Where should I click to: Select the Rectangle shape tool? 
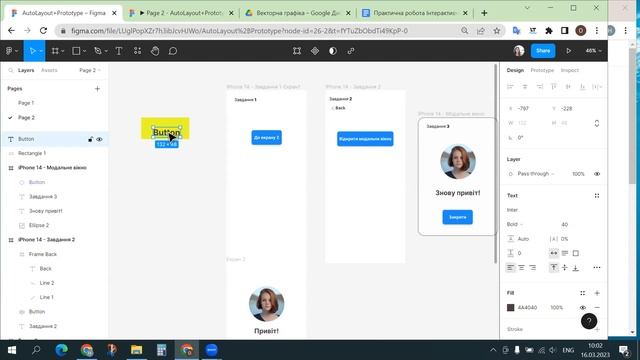point(76,51)
